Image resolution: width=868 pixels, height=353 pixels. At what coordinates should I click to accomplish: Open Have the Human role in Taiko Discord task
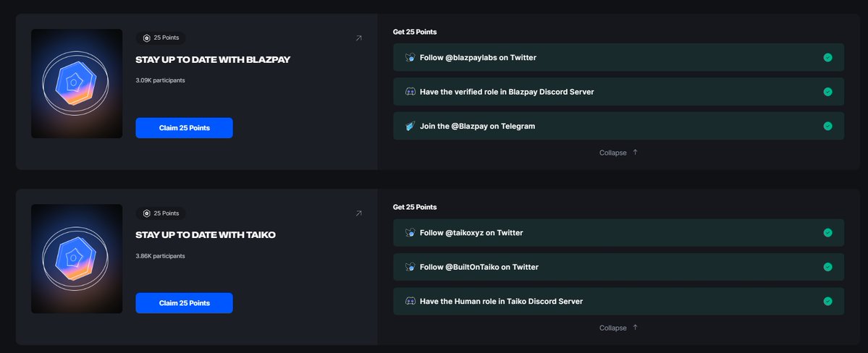pos(501,301)
